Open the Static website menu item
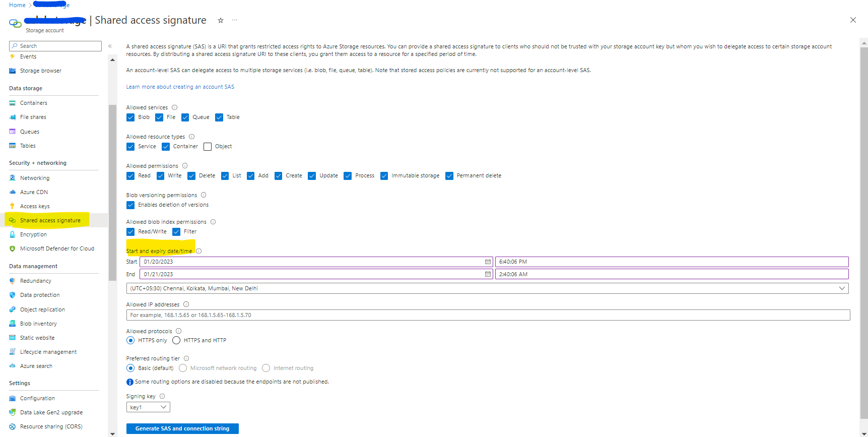 coord(37,338)
